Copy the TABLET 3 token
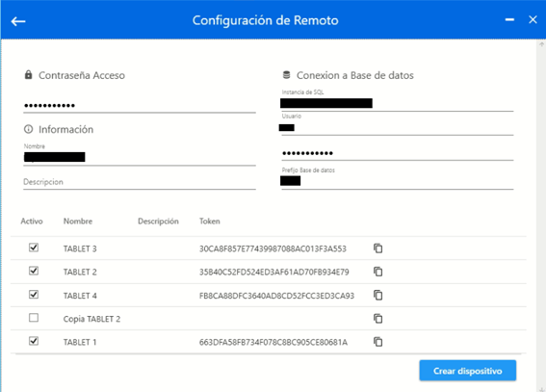Screen dimensions: 546x392 click(377, 248)
